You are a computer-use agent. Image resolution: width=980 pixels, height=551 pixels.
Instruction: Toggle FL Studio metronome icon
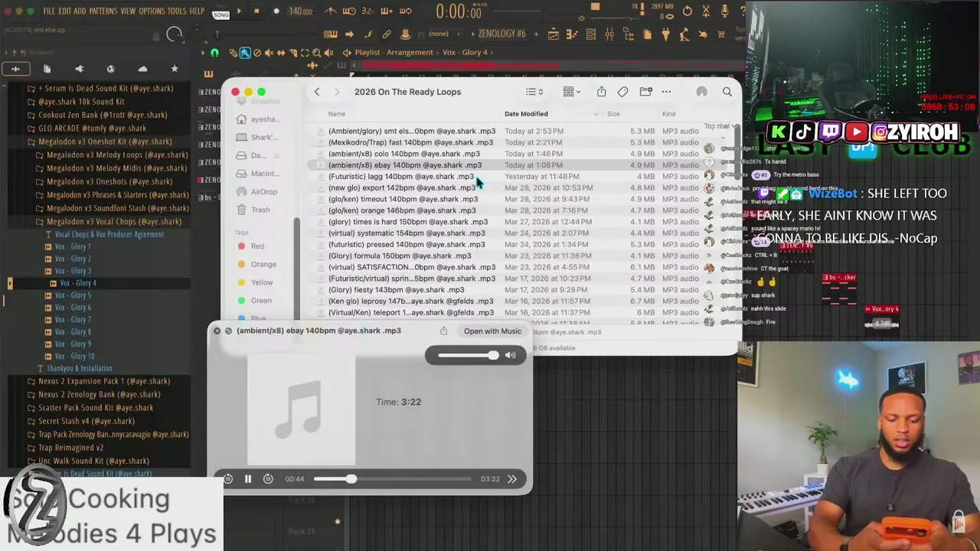pos(332,11)
